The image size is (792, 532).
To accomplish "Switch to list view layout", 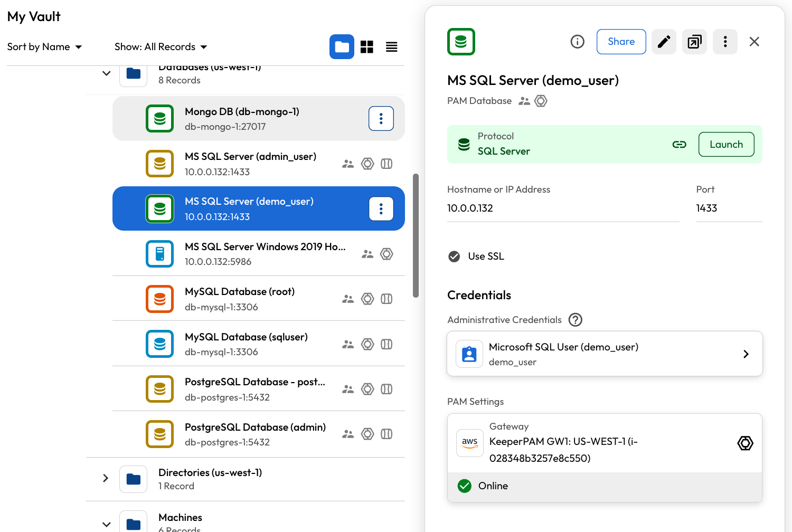I will pyautogui.click(x=391, y=47).
